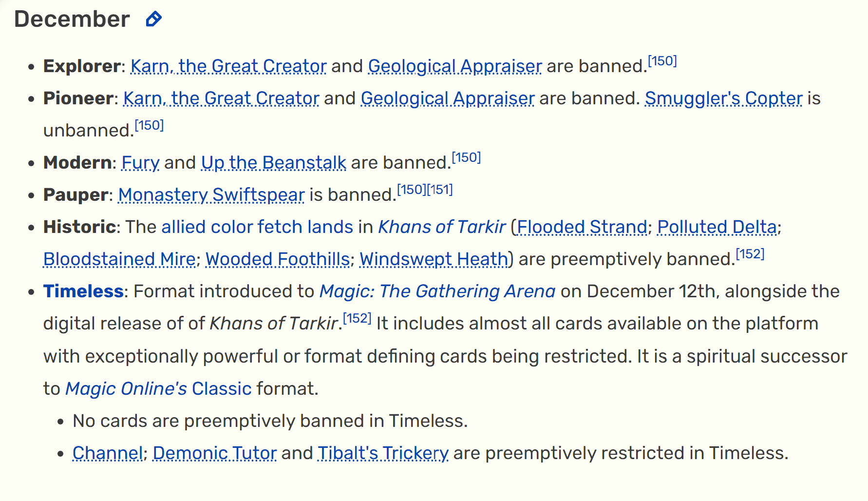Click reference [151] after Pauper entry
The image size is (868, 501).
pyautogui.click(x=440, y=190)
